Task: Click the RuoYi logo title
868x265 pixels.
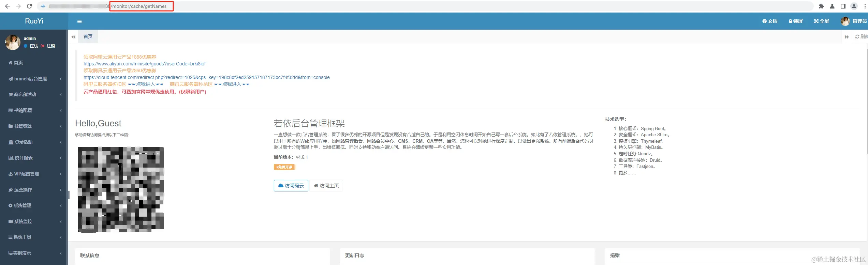Action: tap(34, 21)
